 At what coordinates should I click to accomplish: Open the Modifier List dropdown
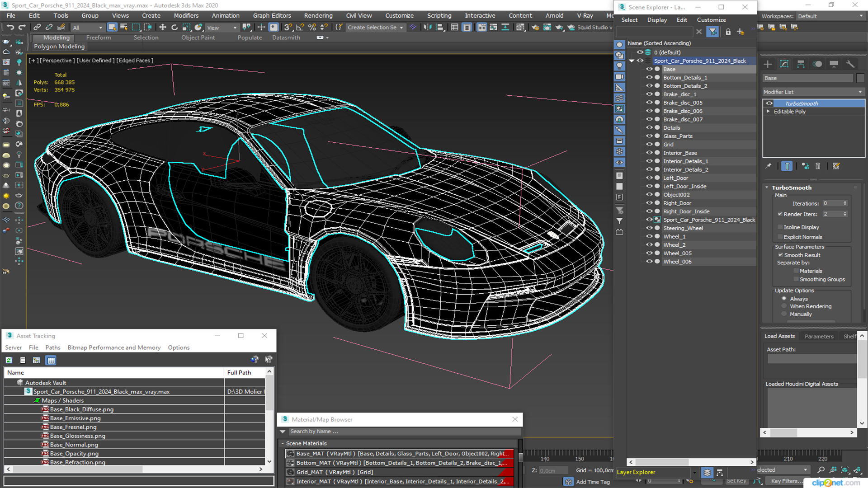tap(813, 92)
